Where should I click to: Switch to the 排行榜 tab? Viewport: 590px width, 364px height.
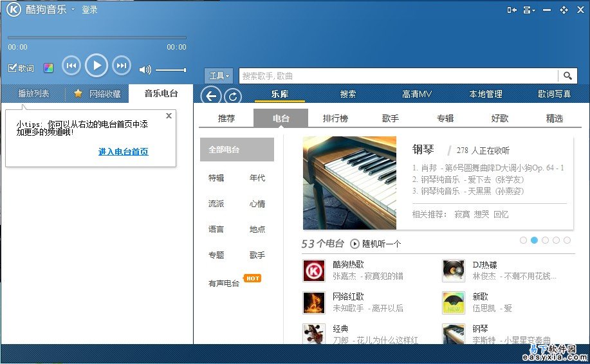(x=335, y=118)
